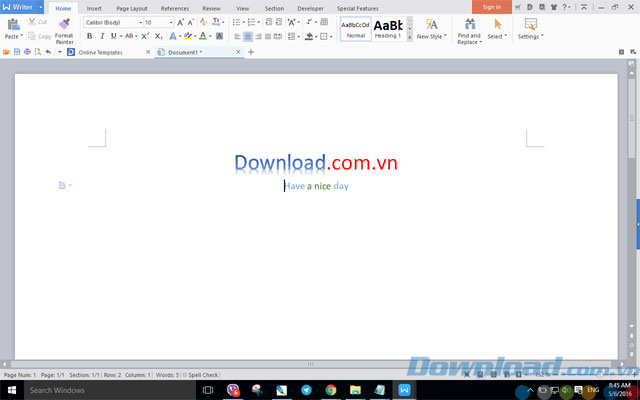The image size is (640, 400).
Task: Click the save disk quick-access icon
Action: [x=17, y=52]
